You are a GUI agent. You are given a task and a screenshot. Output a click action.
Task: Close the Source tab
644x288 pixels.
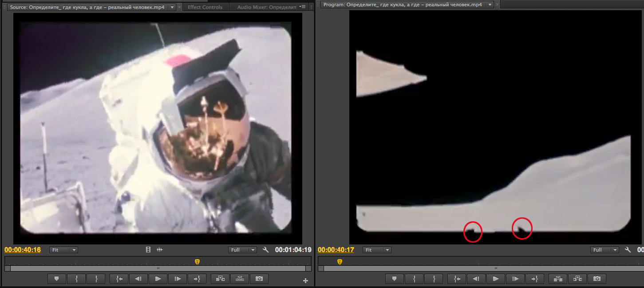click(179, 7)
